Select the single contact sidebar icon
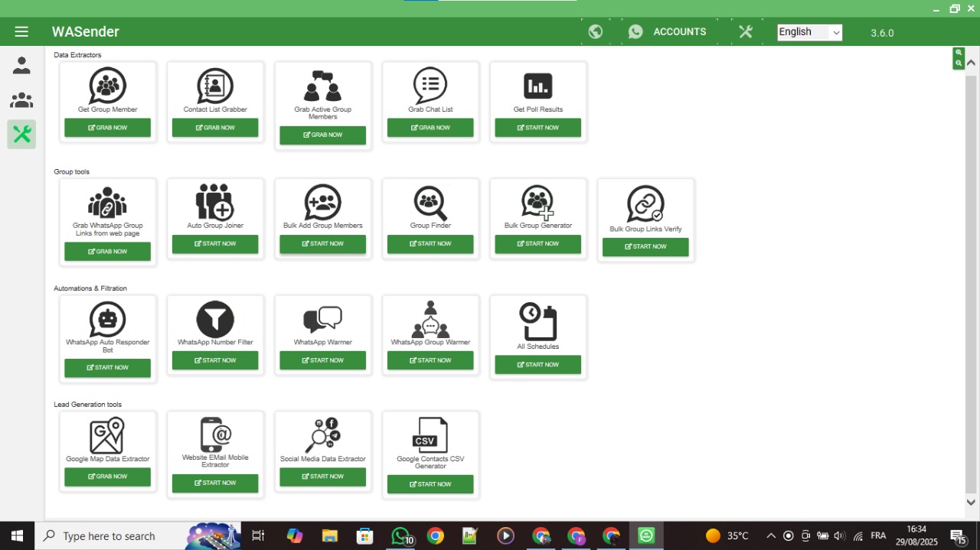The height and width of the screenshot is (550, 980). [21, 66]
